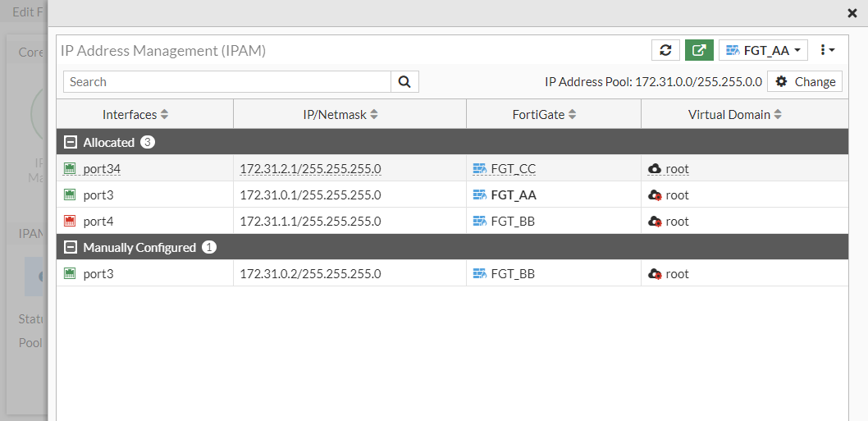Click the Change pool button

pos(805,81)
